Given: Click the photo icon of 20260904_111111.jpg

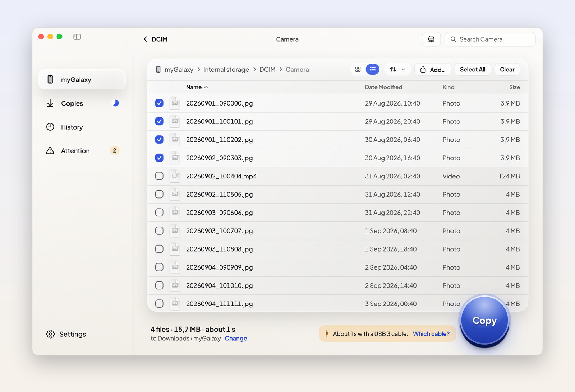Looking at the screenshot, I should point(175,304).
